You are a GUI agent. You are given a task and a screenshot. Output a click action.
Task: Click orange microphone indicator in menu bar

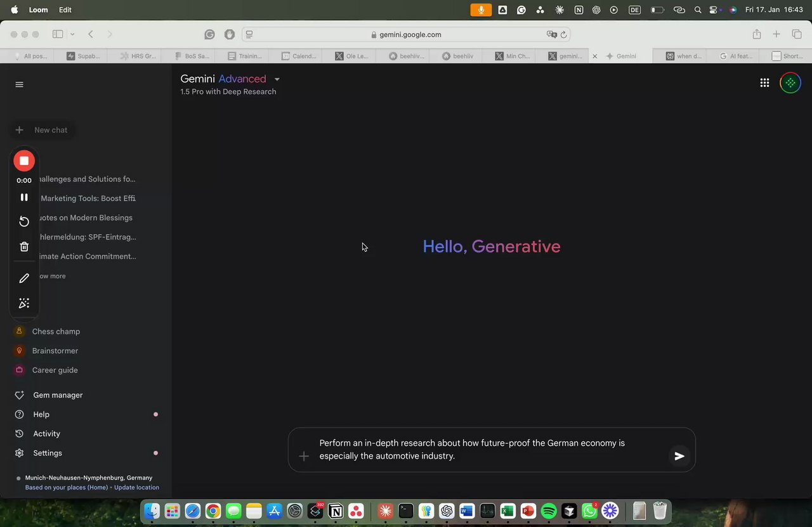pos(481,10)
